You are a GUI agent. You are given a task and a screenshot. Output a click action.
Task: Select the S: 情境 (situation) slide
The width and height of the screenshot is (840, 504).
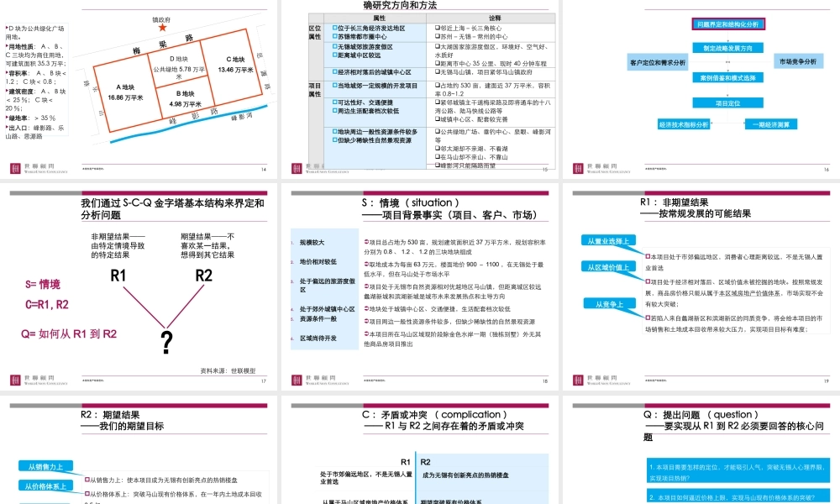click(419, 287)
